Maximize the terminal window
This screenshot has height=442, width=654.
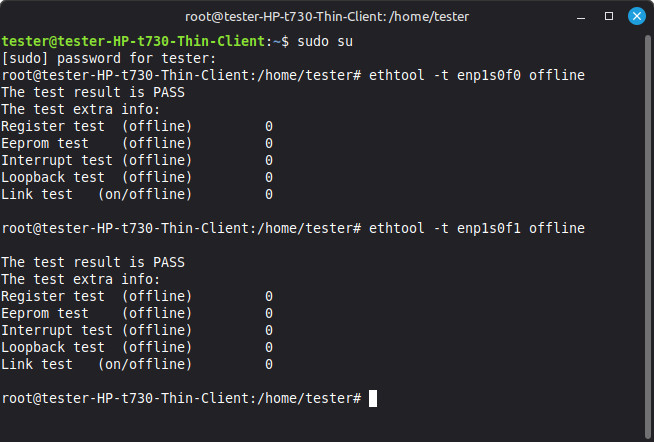pos(609,16)
